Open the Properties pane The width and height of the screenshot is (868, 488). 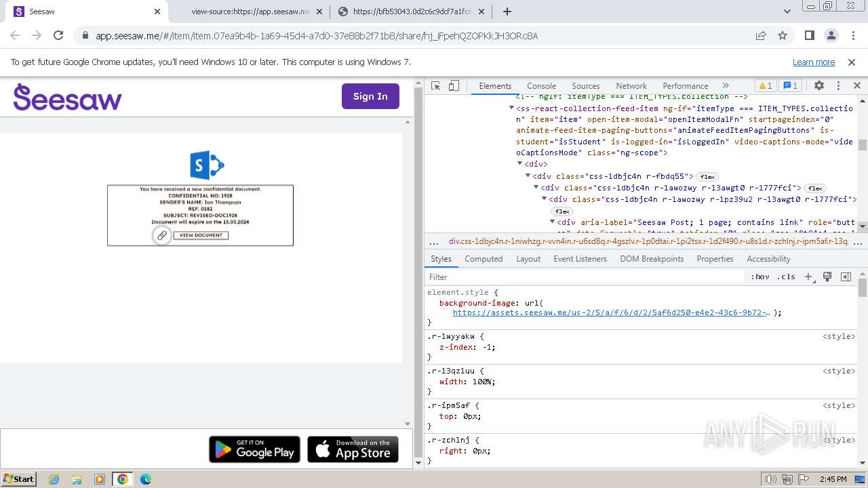point(715,259)
